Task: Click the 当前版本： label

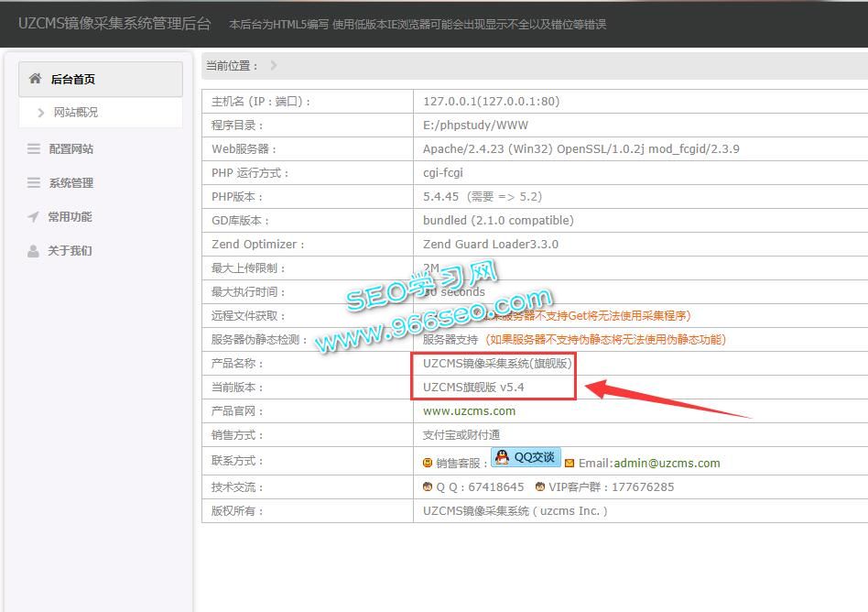Action: tap(237, 388)
